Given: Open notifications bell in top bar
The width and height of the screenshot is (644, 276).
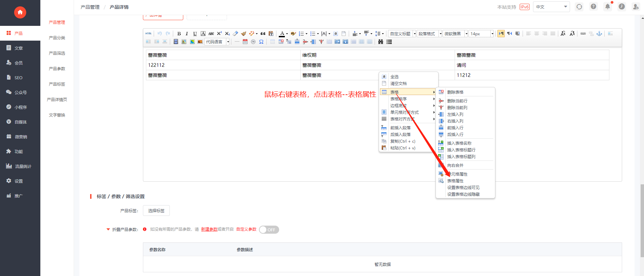Looking at the screenshot, I should click(x=608, y=6).
